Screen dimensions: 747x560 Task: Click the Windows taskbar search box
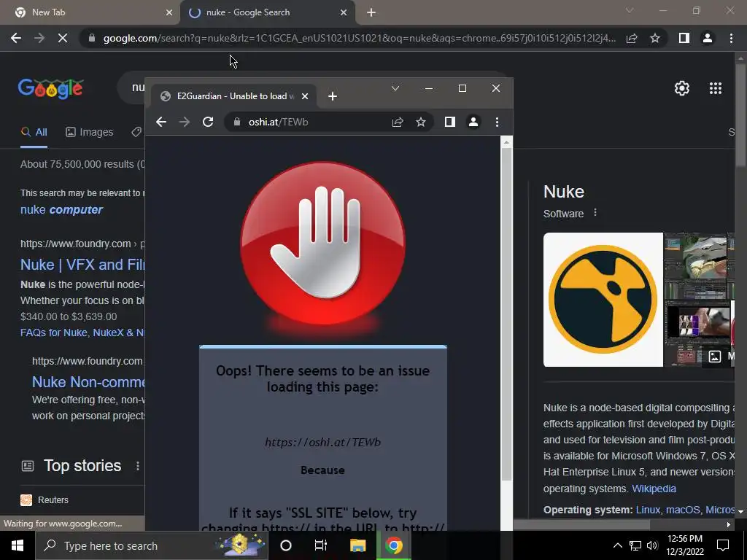pos(152,545)
